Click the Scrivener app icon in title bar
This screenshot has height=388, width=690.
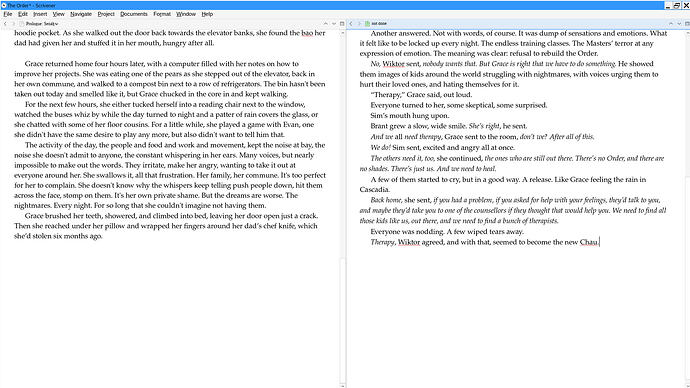coord(4,5)
